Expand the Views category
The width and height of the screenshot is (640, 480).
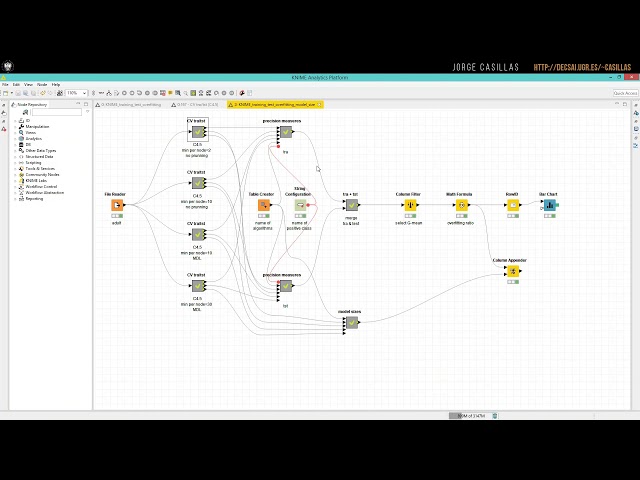[16, 133]
